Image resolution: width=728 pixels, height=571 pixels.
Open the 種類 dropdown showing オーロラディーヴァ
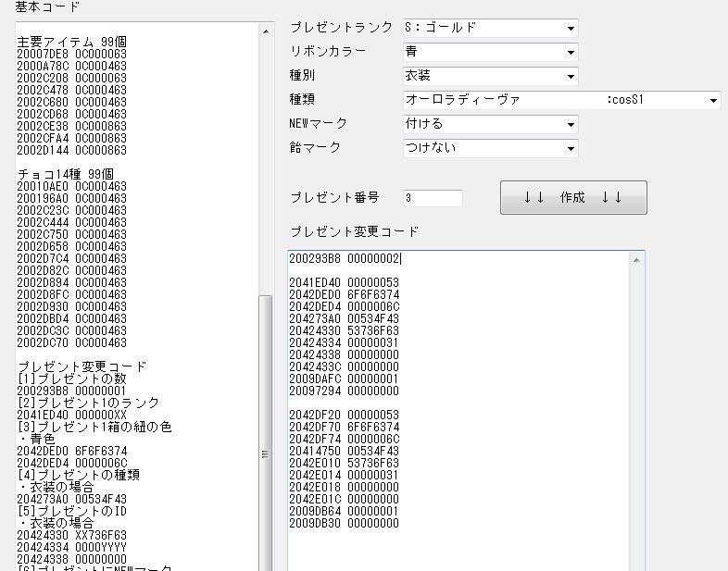(x=562, y=100)
